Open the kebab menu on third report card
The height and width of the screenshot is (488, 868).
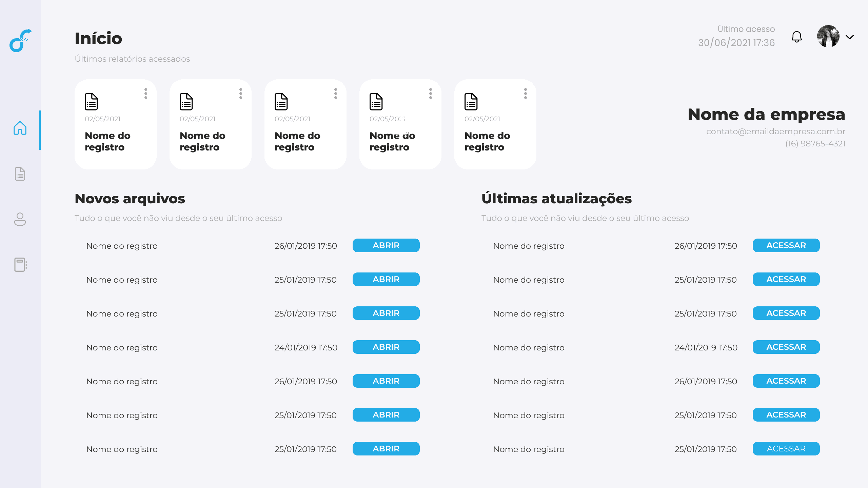point(336,94)
